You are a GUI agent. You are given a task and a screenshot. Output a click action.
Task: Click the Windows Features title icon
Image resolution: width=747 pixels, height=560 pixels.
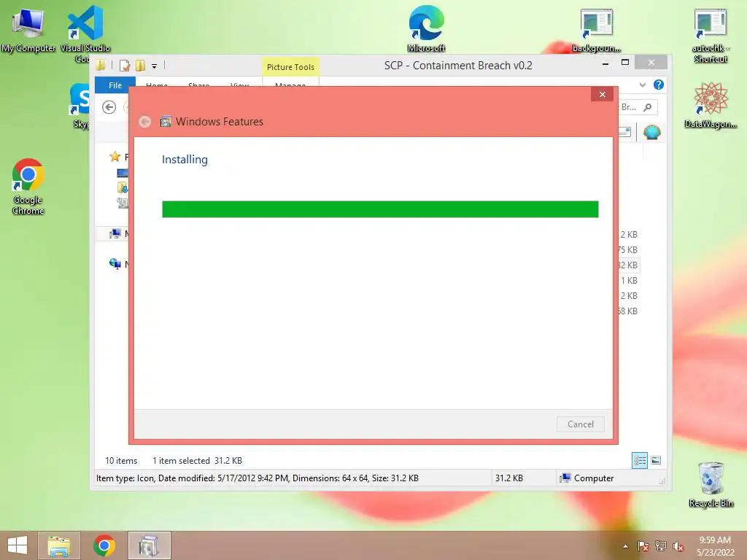166,122
